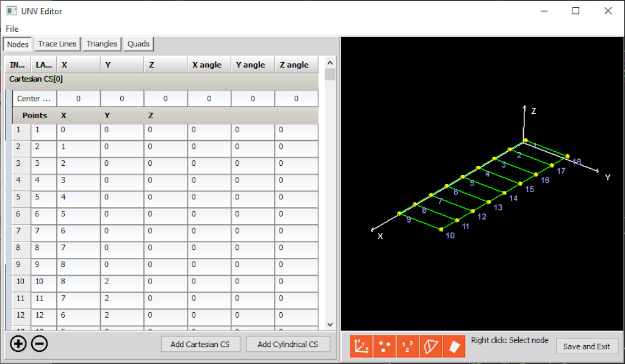Click the table scrollbar down arrow

(x=330, y=324)
